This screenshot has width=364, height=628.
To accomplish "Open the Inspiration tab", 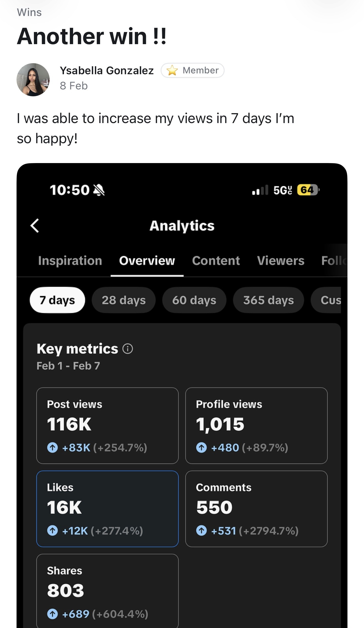I will (70, 261).
